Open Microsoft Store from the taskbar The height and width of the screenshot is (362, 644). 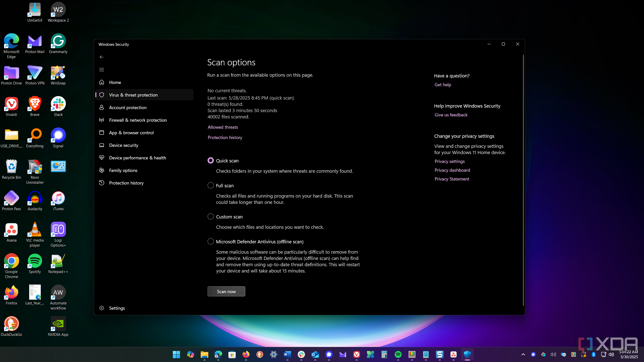point(232,354)
